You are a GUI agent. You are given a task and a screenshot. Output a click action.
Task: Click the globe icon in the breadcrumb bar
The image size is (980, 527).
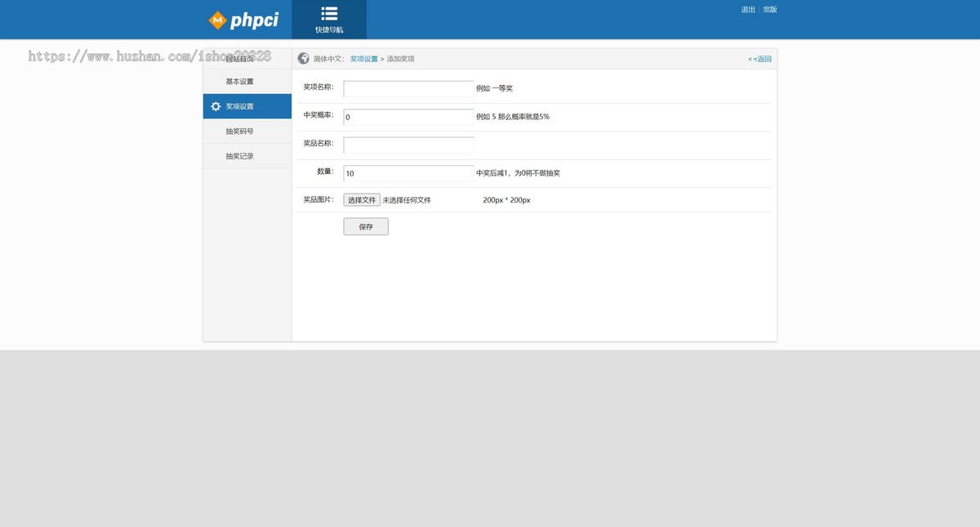303,58
